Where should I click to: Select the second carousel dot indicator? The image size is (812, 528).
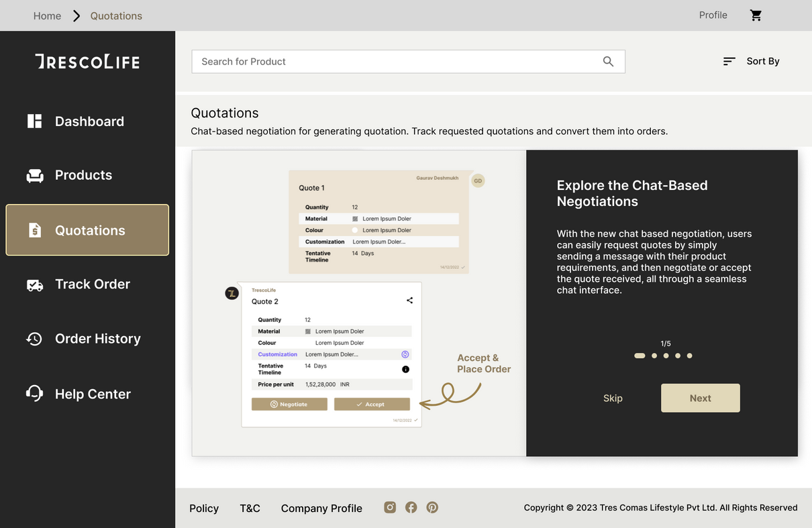pyautogui.click(x=654, y=356)
